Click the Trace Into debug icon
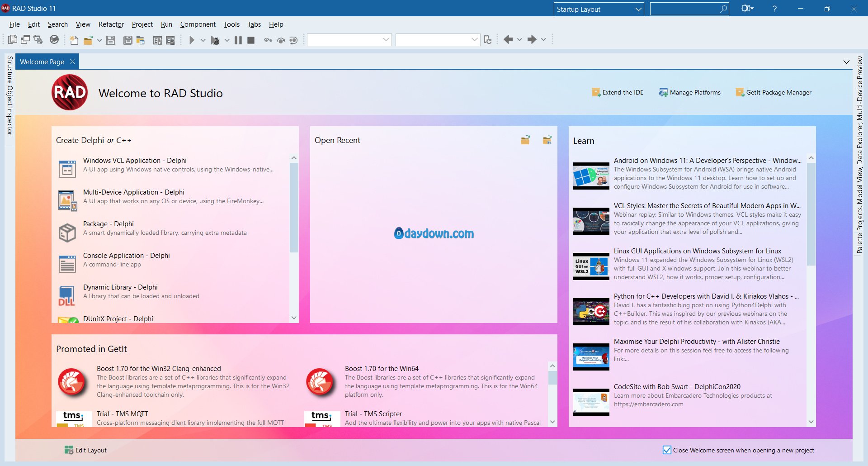Image resolution: width=868 pixels, height=466 pixels. click(x=268, y=40)
